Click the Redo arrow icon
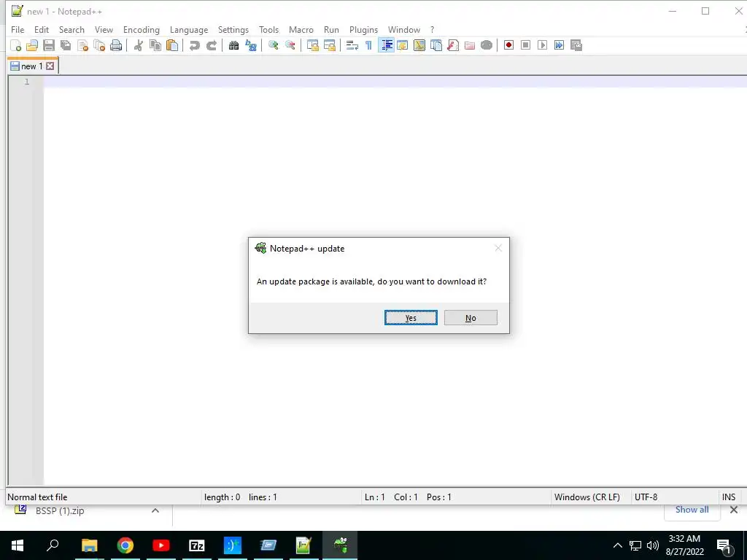Screen dimensions: 747x560 click(x=212, y=45)
